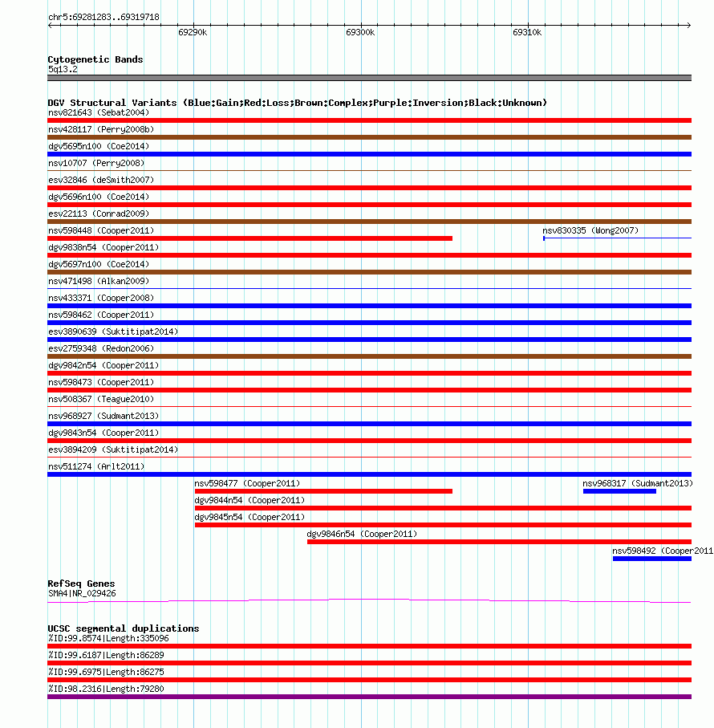The width and height of the screenshot is (714, 728).
Task: Click the %ID:99.6187 Length:86289 duplication label
Action: point(106,655)
